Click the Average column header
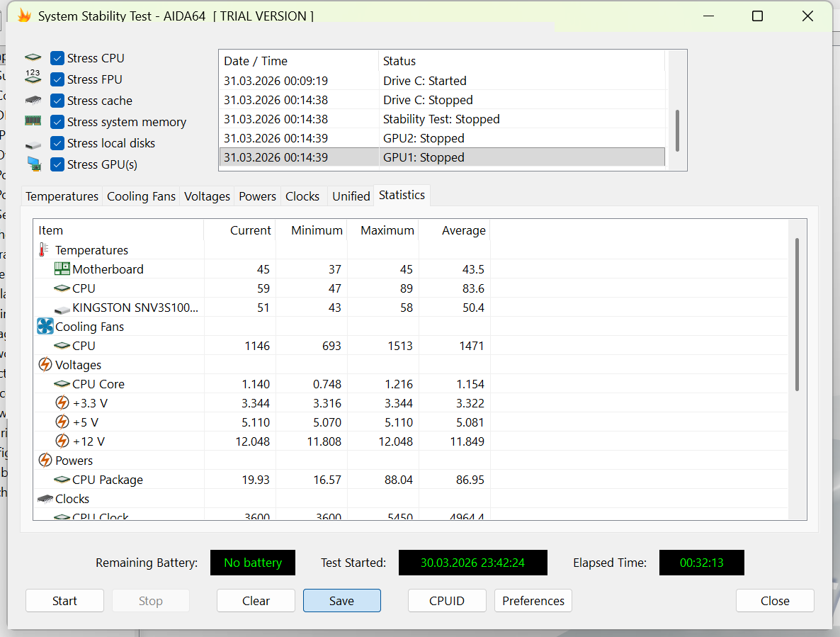The image size is (840, 637). [x=454, y=230]
